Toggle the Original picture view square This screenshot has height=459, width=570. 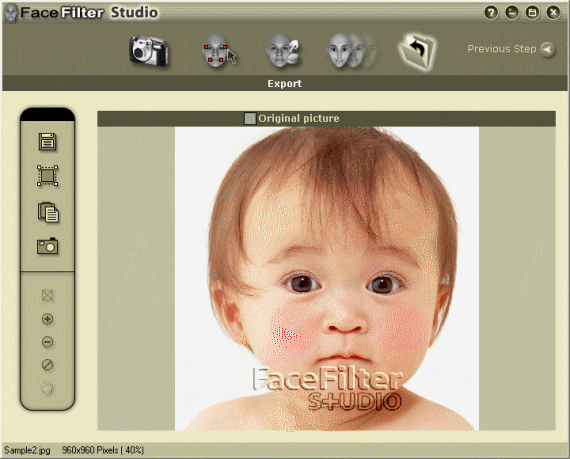[x=250, y=118]
